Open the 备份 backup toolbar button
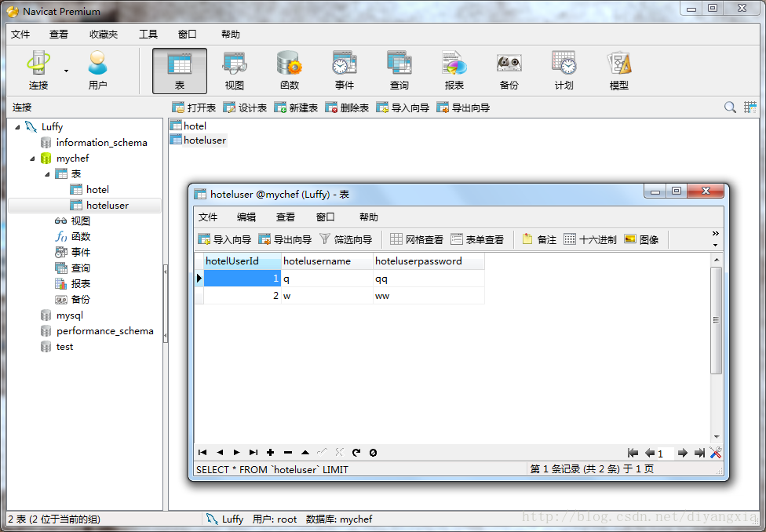Viewport: 766px width, 532px height. [509, 71]
